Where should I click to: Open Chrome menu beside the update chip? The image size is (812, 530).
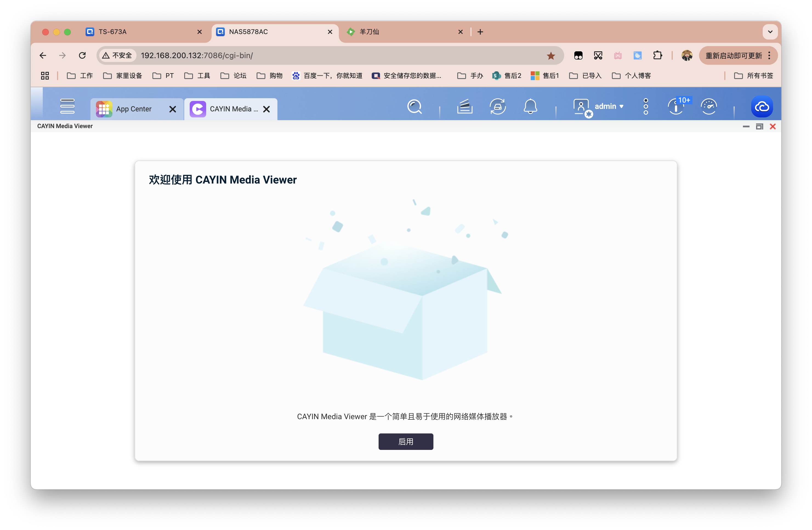[x=770, y=55]
